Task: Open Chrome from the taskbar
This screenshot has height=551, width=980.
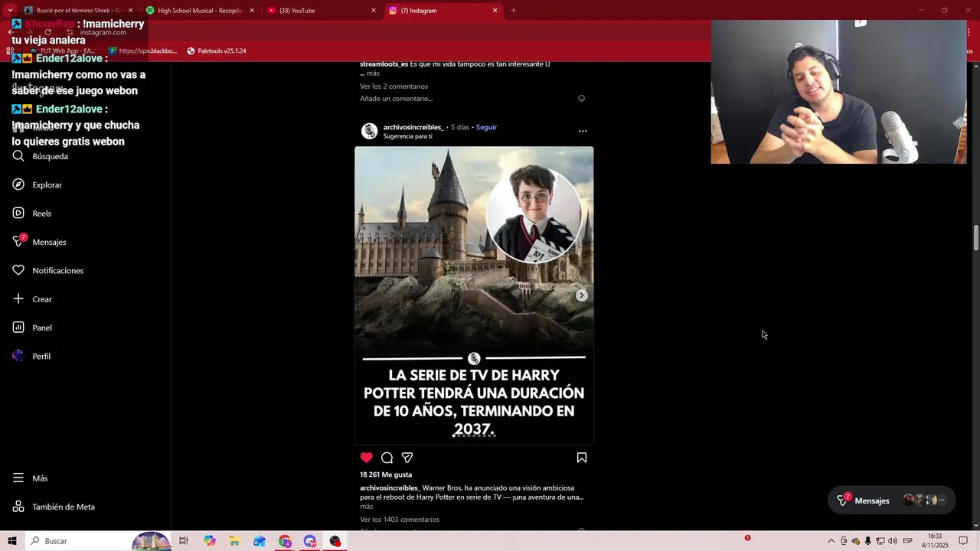Action: click(285, 541)
